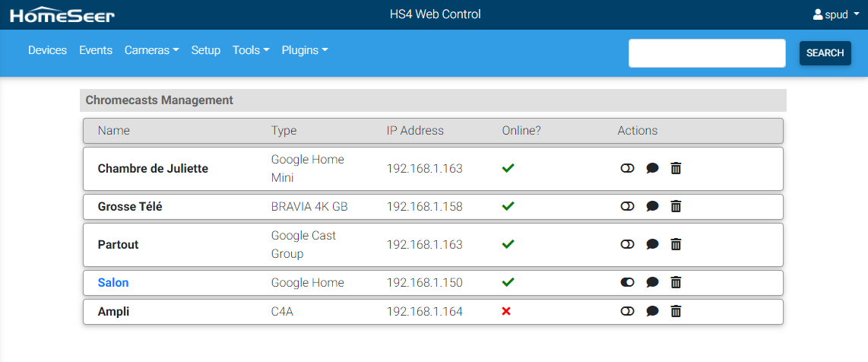Delete the Partout cast group

coord(676,245)
